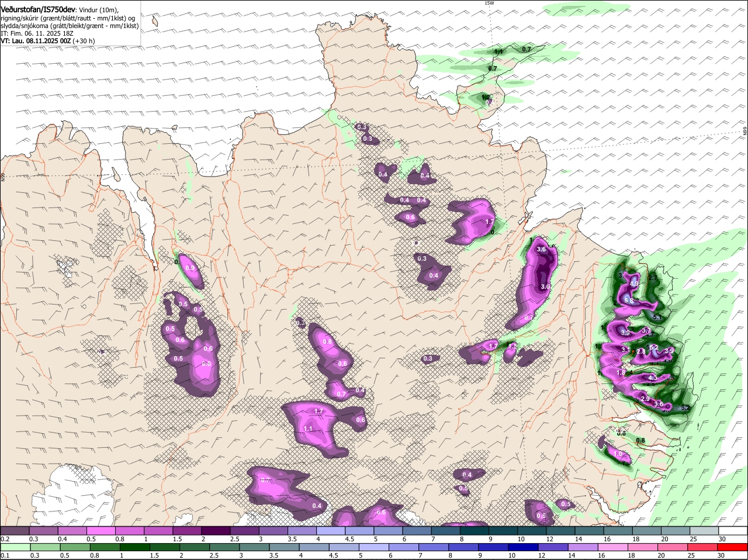Click the '5.8' precipitation value on map

(x=629, y=300)
